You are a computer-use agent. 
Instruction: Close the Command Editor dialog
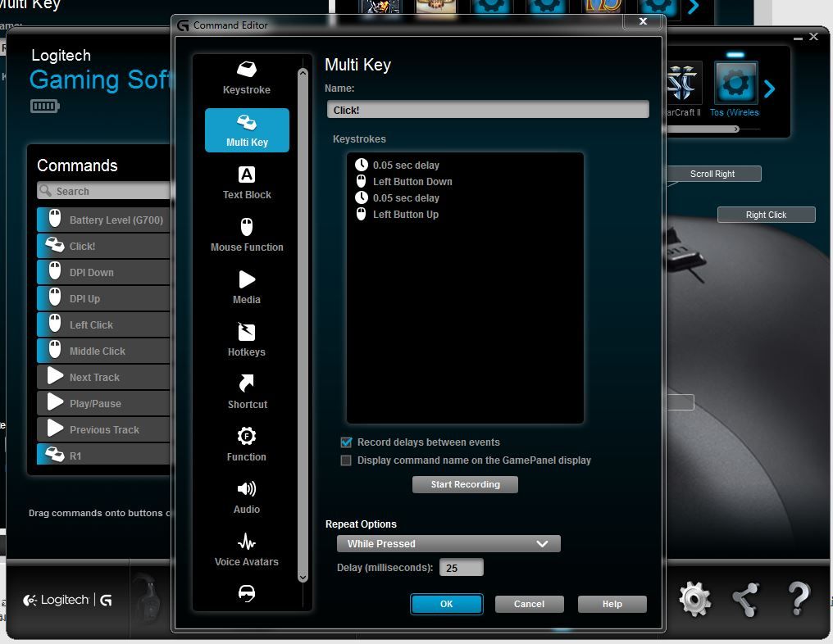click(x=643, y=21)
